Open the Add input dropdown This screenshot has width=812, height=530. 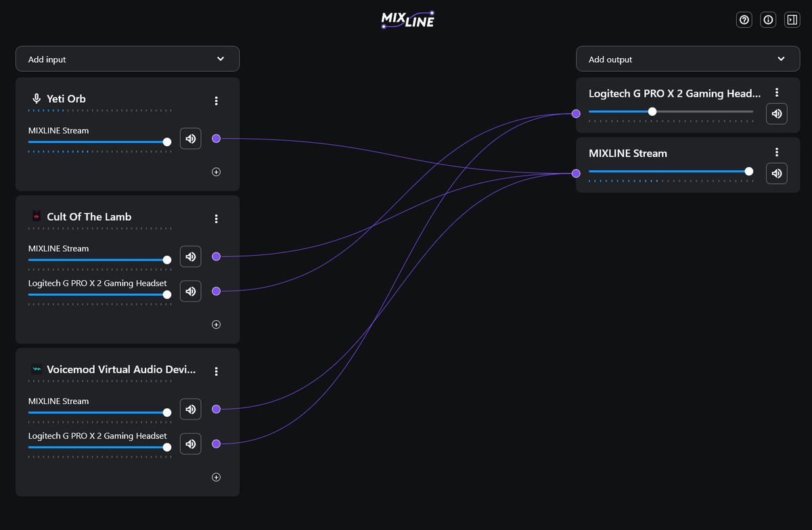pyautogui.click(x=127, y=59)
